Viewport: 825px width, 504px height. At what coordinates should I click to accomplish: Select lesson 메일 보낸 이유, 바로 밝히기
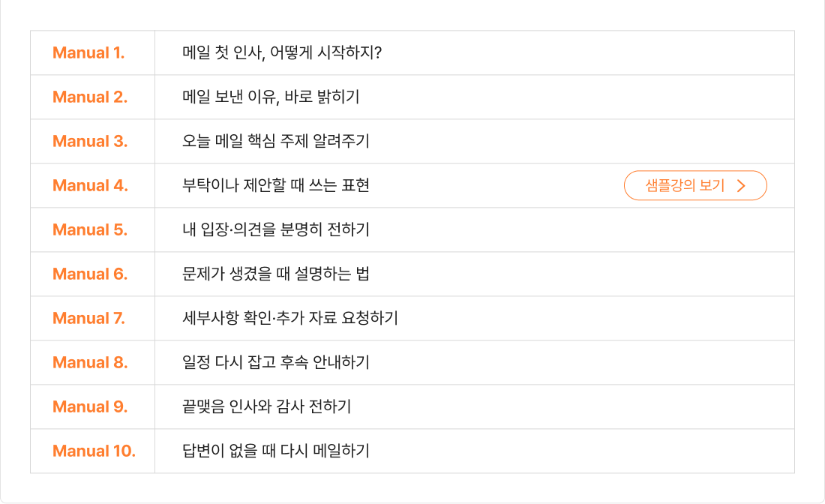[271, 97]
